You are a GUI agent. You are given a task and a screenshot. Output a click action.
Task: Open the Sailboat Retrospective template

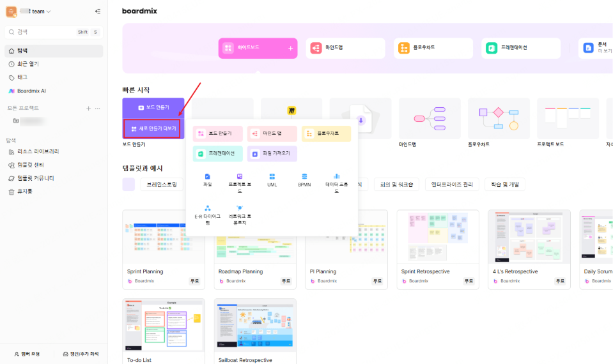click(255, 331)
